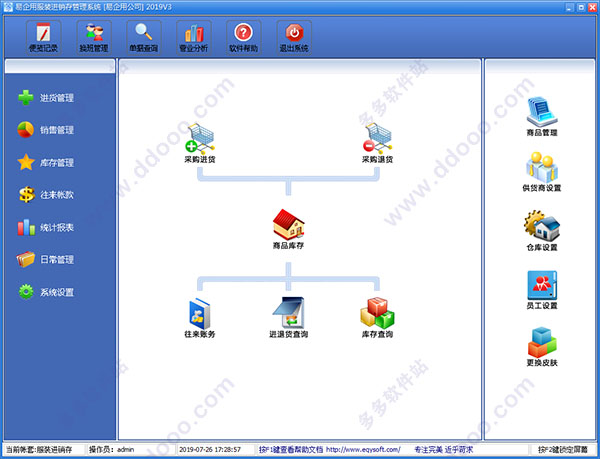The image size is (600, 459).
Task: Click the date and time status entry
Action: pyautogui.click(x=210, y=449)
